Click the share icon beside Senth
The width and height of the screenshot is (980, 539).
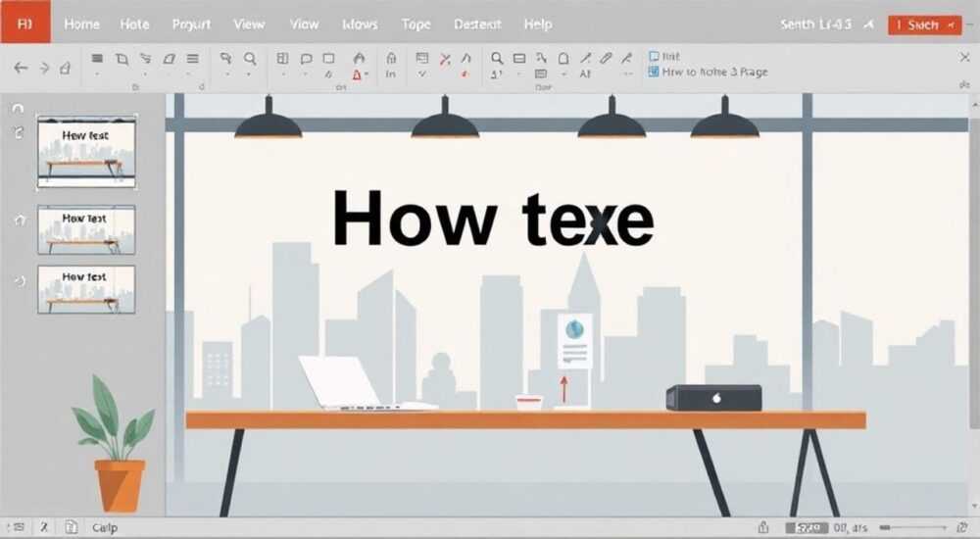pos(868,24)
